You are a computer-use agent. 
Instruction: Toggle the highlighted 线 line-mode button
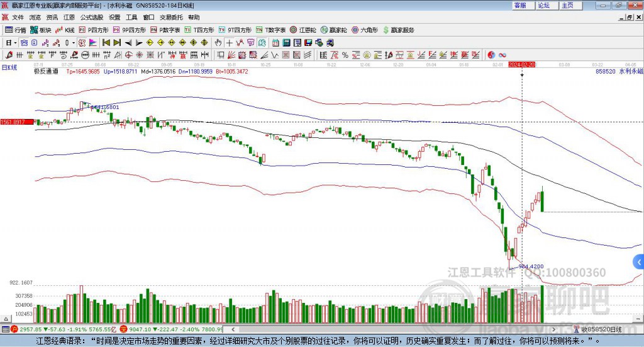[262, 43]
